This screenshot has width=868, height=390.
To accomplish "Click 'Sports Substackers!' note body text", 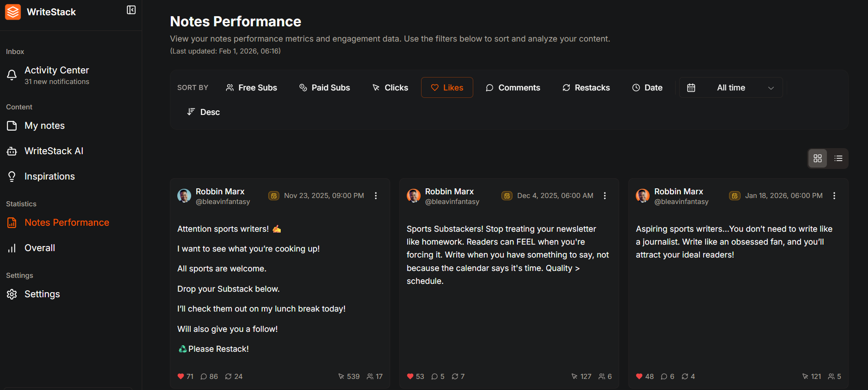I will (508, 255).
